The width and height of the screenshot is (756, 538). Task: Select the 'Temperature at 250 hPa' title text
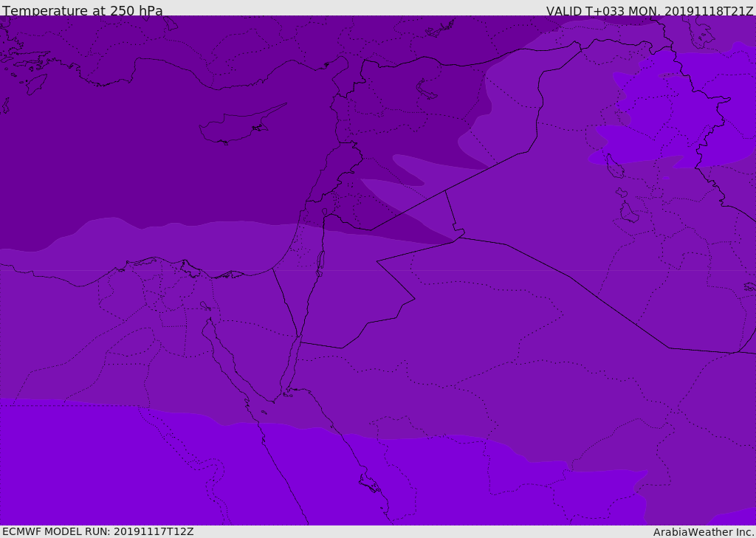point(83,10)
